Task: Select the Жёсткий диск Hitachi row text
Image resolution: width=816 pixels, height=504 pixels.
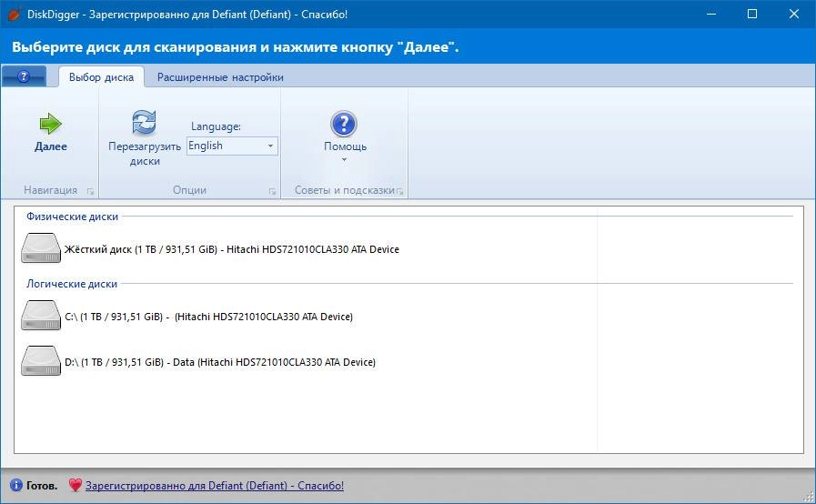Action: click(232, 249)
